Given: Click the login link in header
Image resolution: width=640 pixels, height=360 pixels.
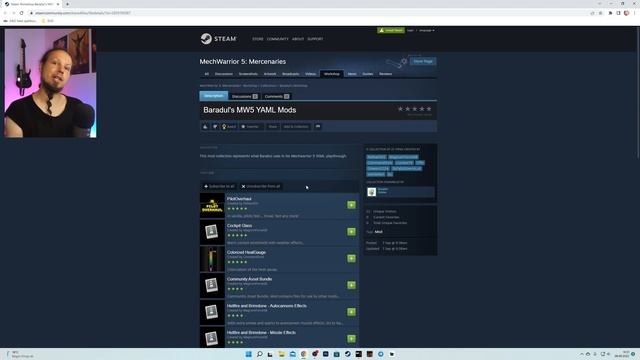Looking at the screenshot, I should point(410,31).
